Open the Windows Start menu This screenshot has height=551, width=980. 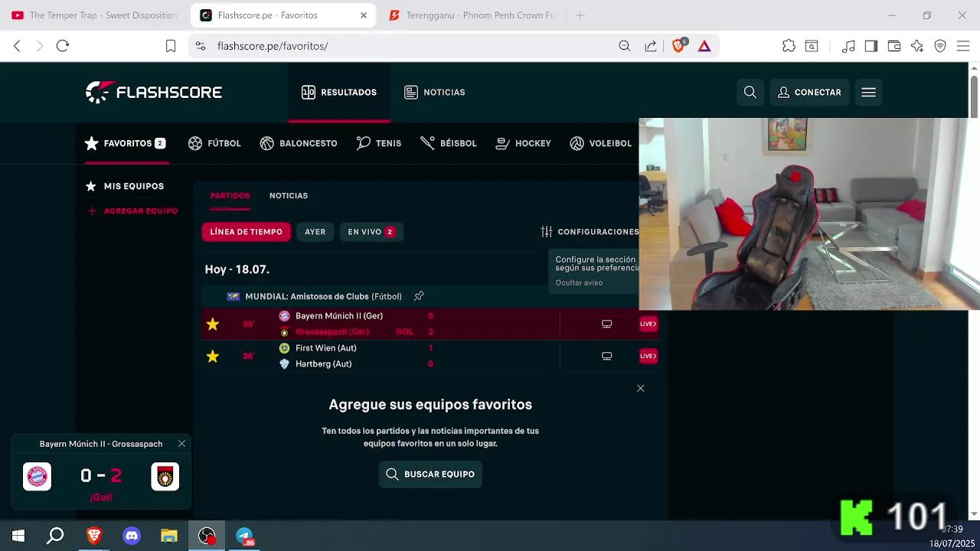pos(18,536)
